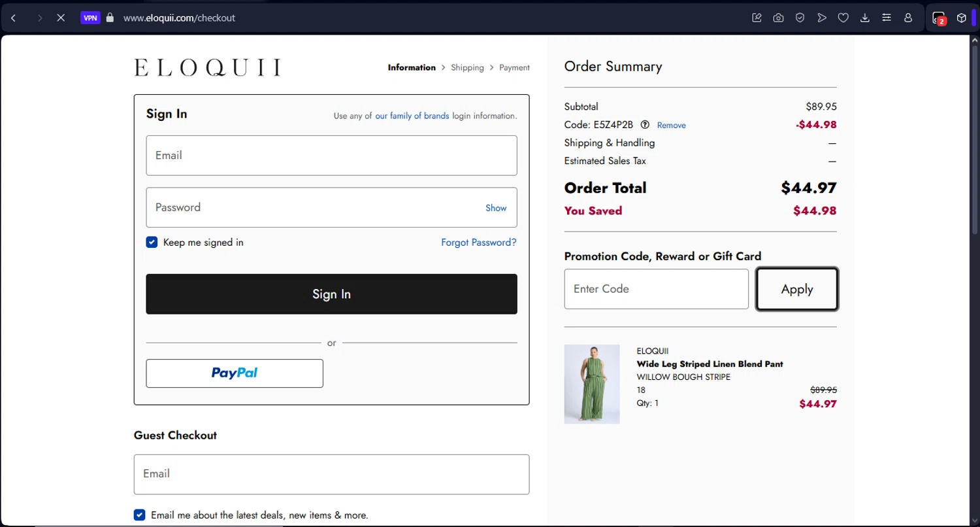This screenshot has height=527, width=980.
Task: Focus the Guest Checkout Email field
Action: point(331,474)
